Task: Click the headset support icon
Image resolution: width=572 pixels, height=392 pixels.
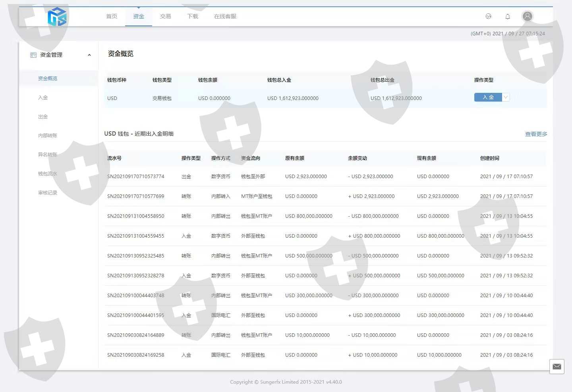Action: [489, 16]
